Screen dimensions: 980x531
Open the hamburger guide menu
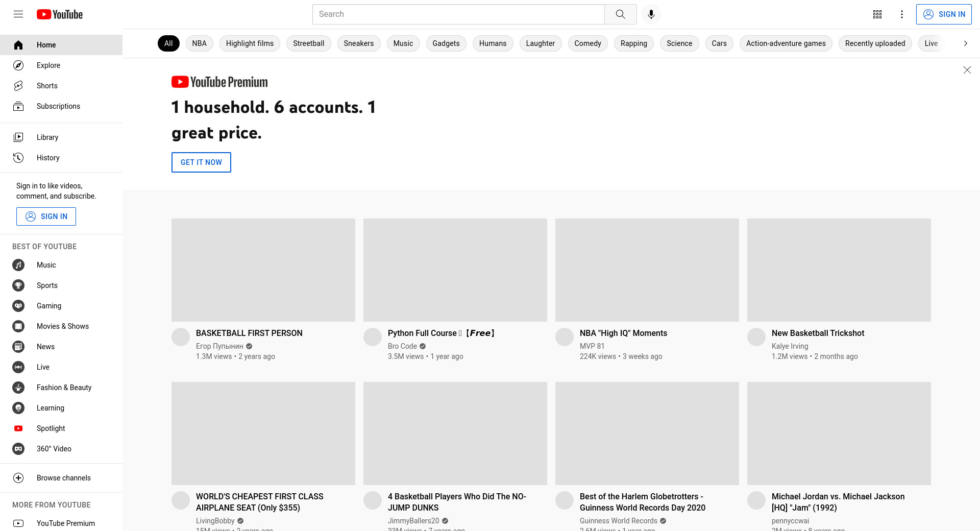(x=18, y=14)
